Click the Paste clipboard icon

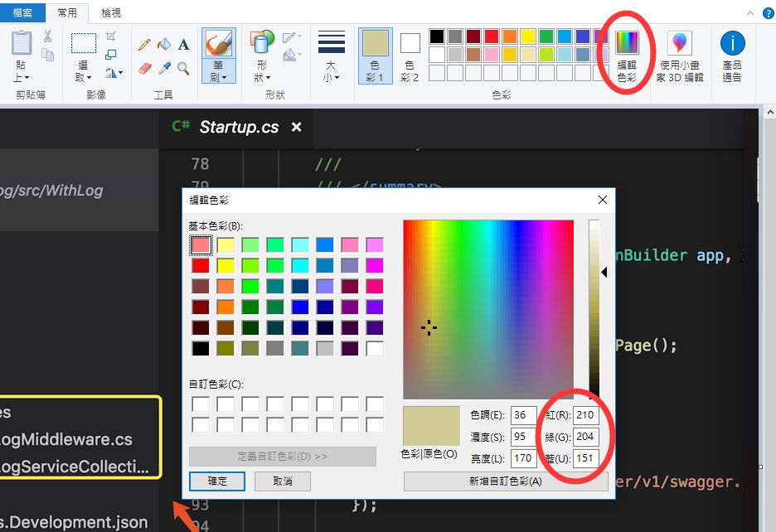point(22,42)
